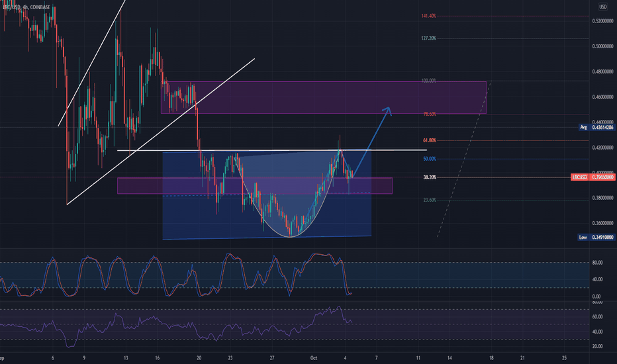Image resolution: width=617 pixels, height=364 pixels.
Task: Click the 0.52000000 price scale value
Action: 603,21
